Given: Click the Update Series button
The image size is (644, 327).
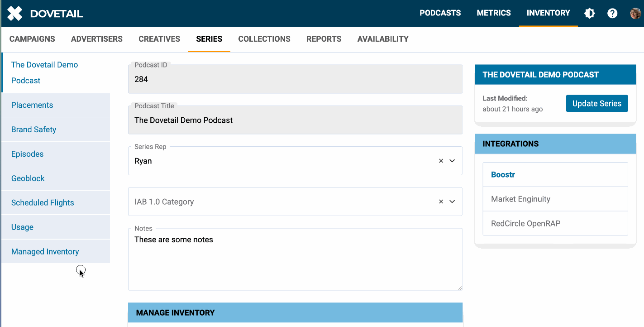Looking at the screenshot, I should tap(597, 103).
